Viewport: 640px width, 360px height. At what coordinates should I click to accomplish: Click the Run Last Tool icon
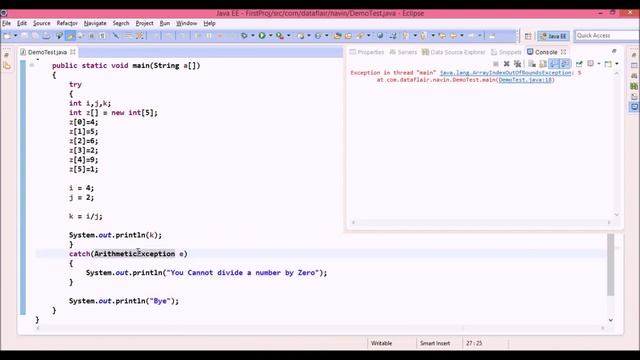(280, 36)
